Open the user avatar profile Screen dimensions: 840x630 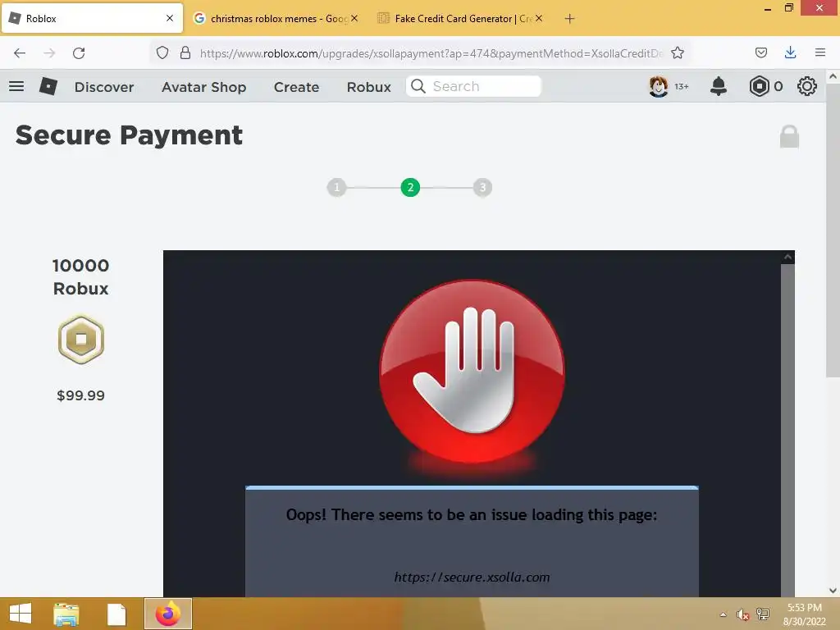click(x=659, y=86)
